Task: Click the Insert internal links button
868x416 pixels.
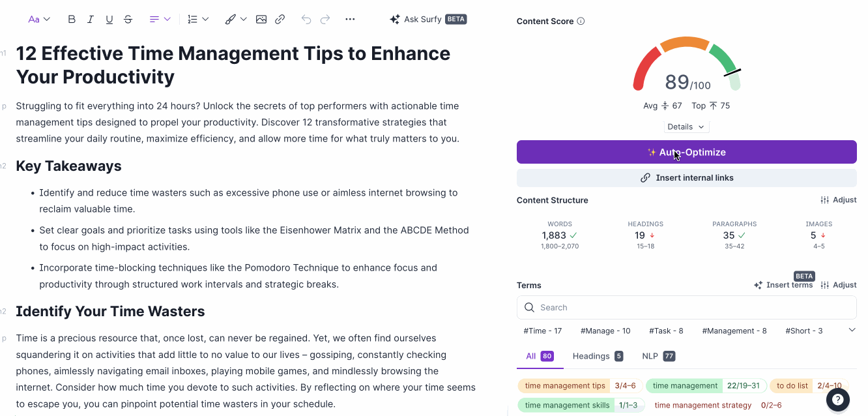Action: pos(686,177)
